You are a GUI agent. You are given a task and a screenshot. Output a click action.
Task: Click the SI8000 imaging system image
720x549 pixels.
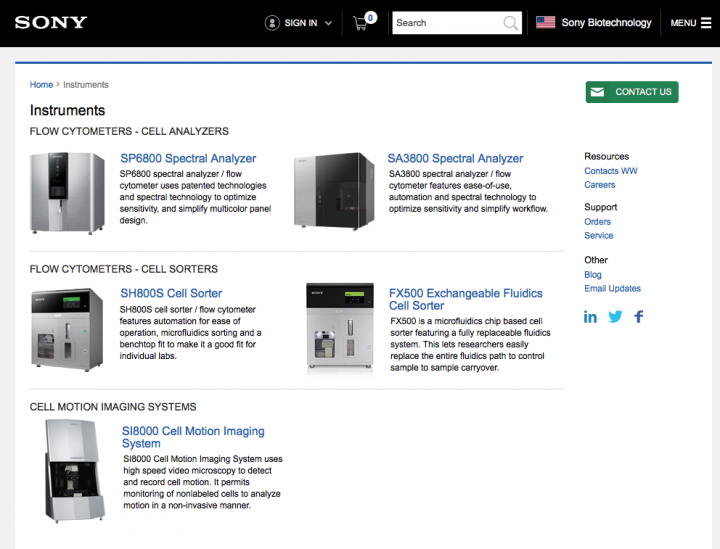coord(74,471)
